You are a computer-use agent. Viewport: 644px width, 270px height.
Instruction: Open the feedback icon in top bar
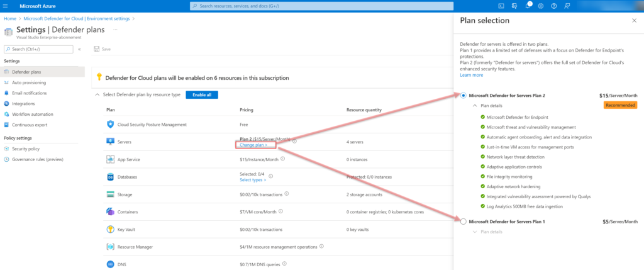[x=567, y=6]
